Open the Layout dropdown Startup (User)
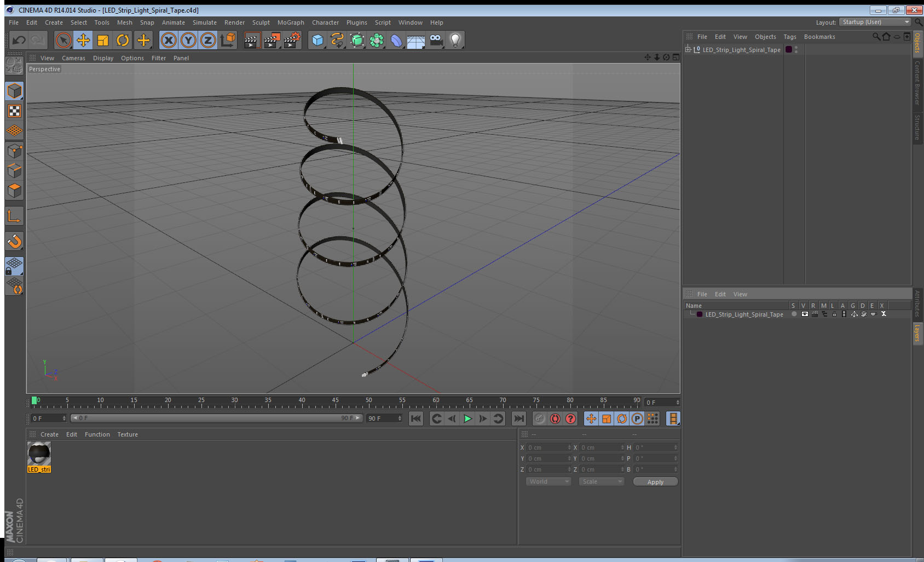The height and width of the screenshot is (562, 924). (875, 22)
